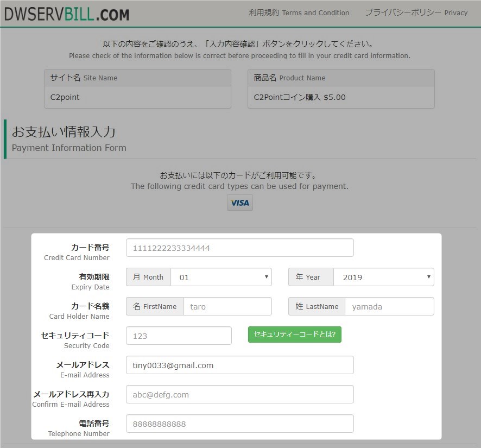
Task: Click the LastName input showing yamada
Action: (x=389, y=306)
